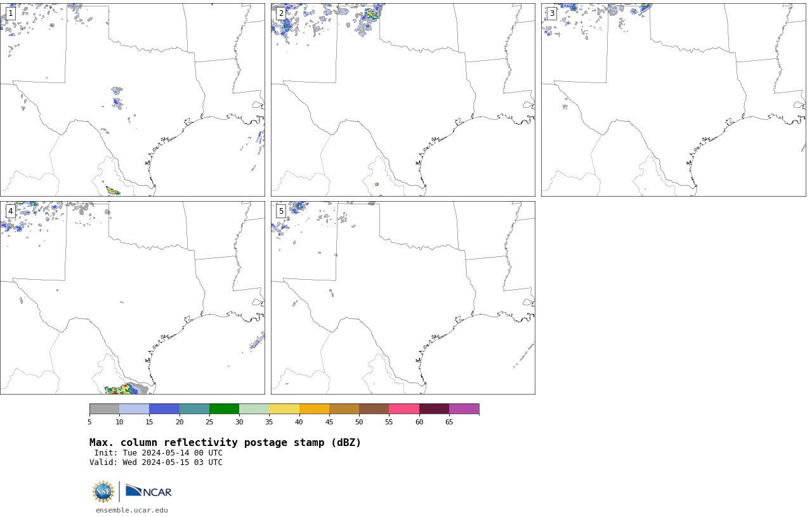This screenshot has height=517, width=812.
Task: Click the colorbar tick label '5'
Action: coord(89,422)
